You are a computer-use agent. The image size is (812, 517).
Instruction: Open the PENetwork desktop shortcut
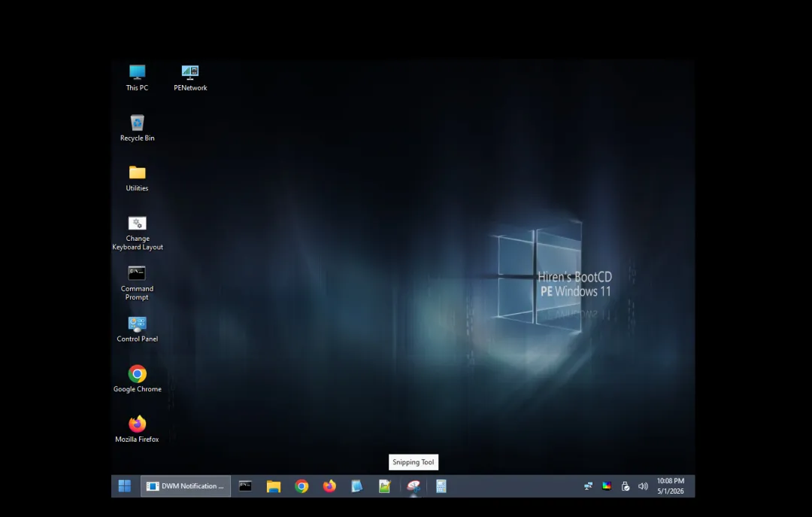(x=190, y=78)
